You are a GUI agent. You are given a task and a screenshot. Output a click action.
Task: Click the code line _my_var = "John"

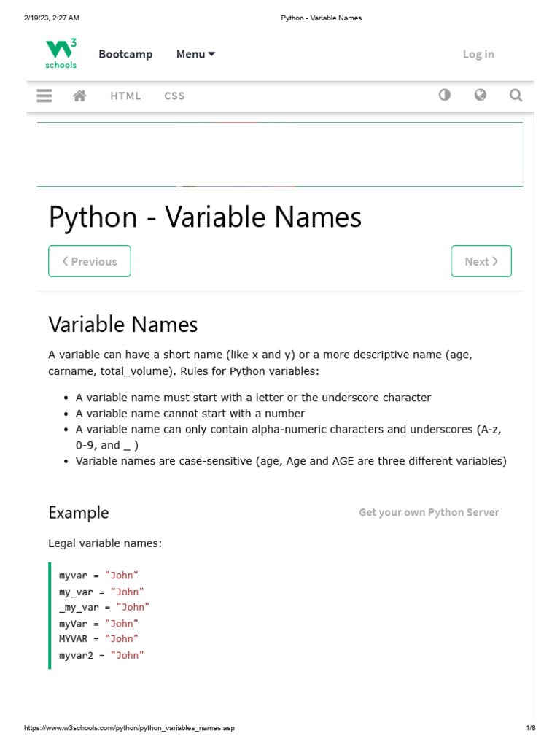point(104,608)
